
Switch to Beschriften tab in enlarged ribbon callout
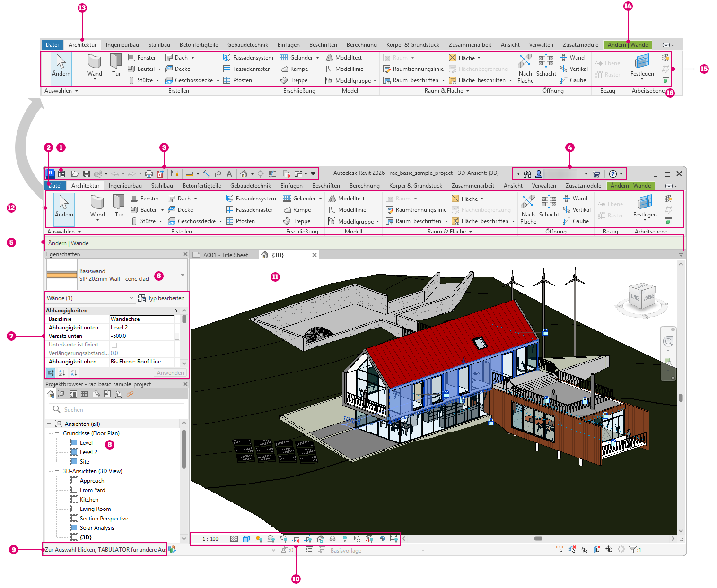tap(323, 45)
